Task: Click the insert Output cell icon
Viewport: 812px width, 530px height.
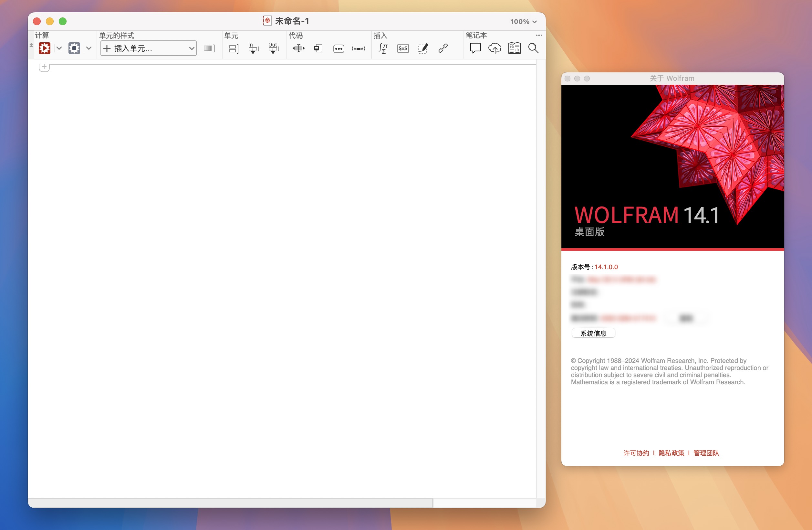Action: [273, 48]
